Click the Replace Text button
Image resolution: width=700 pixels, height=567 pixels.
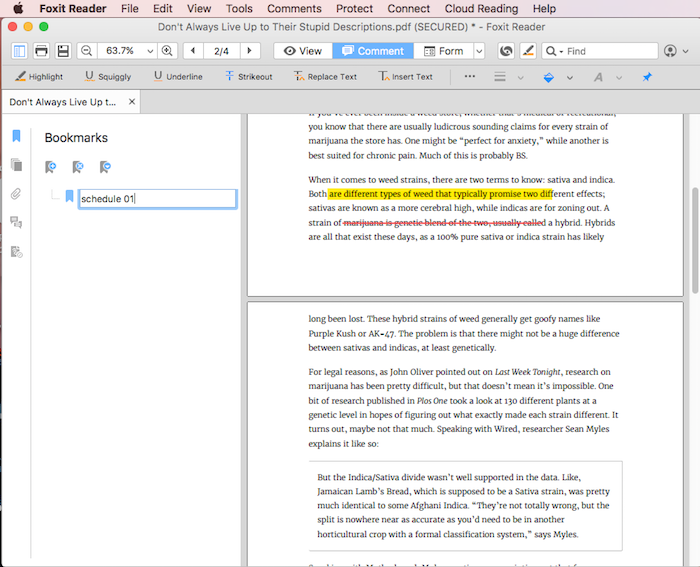coord(324,76)
